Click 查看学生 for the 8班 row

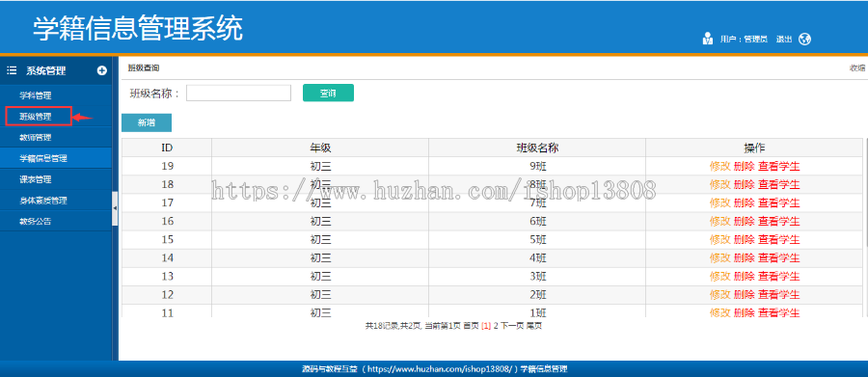tap(779, 184)
